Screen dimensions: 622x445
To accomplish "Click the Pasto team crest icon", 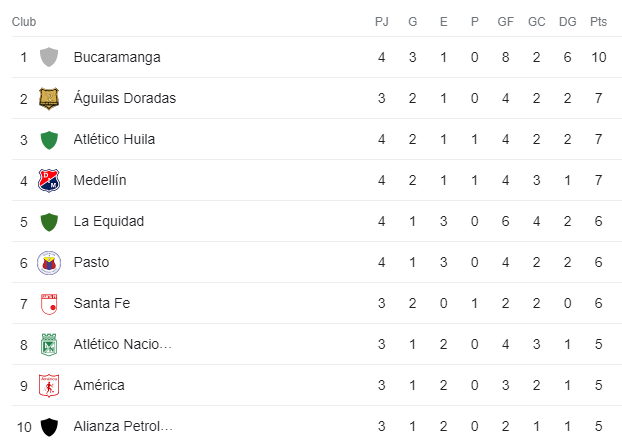I will (48, 262).
